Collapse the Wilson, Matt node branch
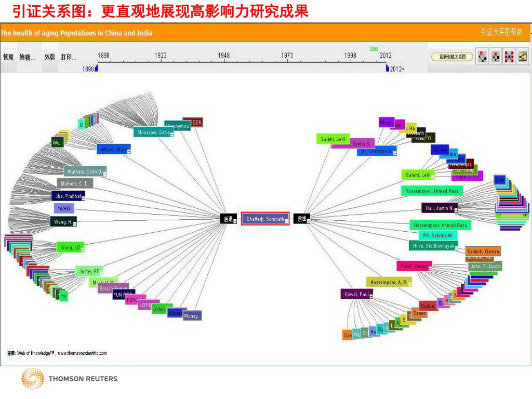This screenshot has width=532, height=399. 129,151
